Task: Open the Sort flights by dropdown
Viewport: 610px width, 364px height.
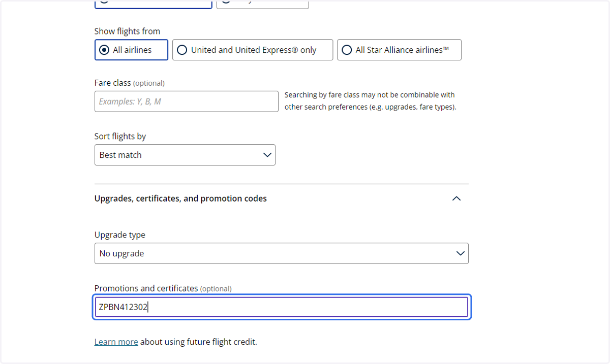Action: coord(185,155)
